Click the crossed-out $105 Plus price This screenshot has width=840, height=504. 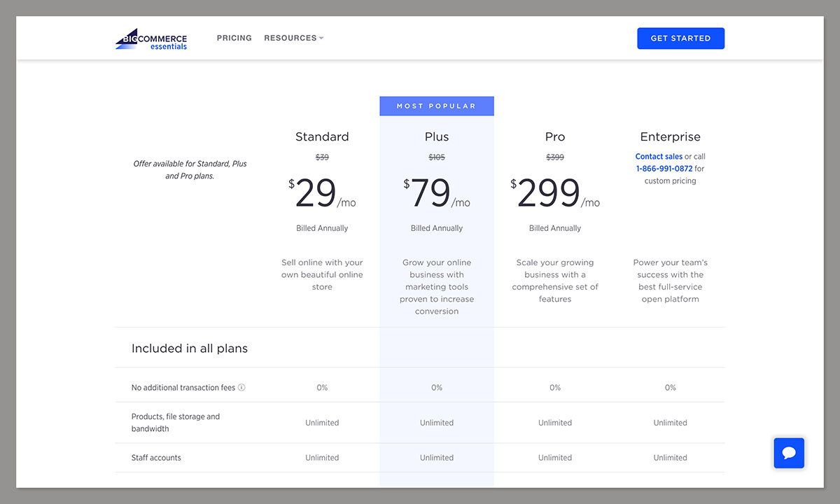(x=436, y=157)
